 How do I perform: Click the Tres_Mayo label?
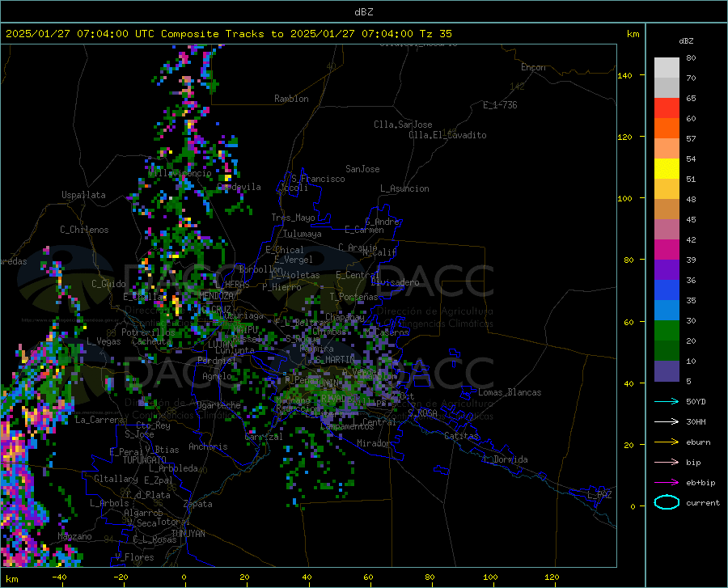293,218
